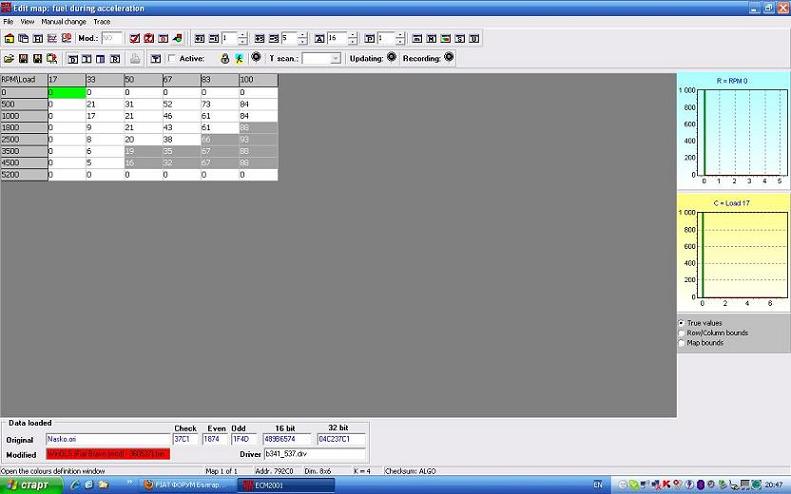791x494 pixels.
Task: Click the Updating indicator icon
Action: [x=391, y=57]
